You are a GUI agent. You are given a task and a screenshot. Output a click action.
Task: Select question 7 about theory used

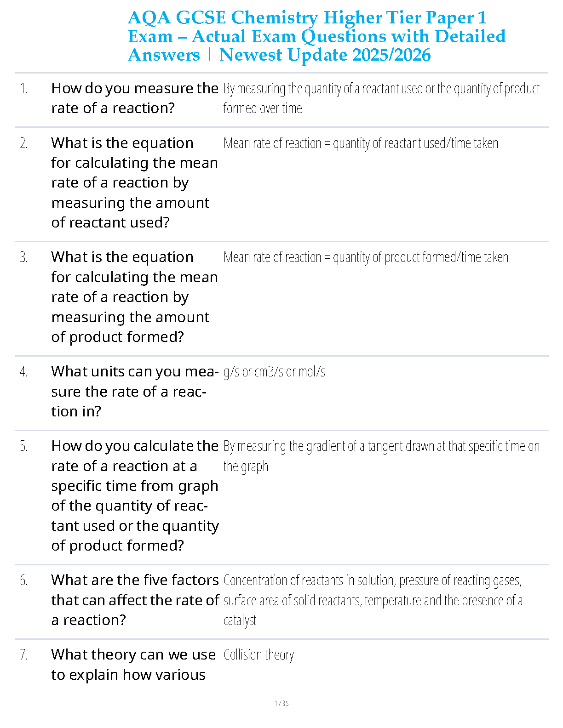click(133, 665)
